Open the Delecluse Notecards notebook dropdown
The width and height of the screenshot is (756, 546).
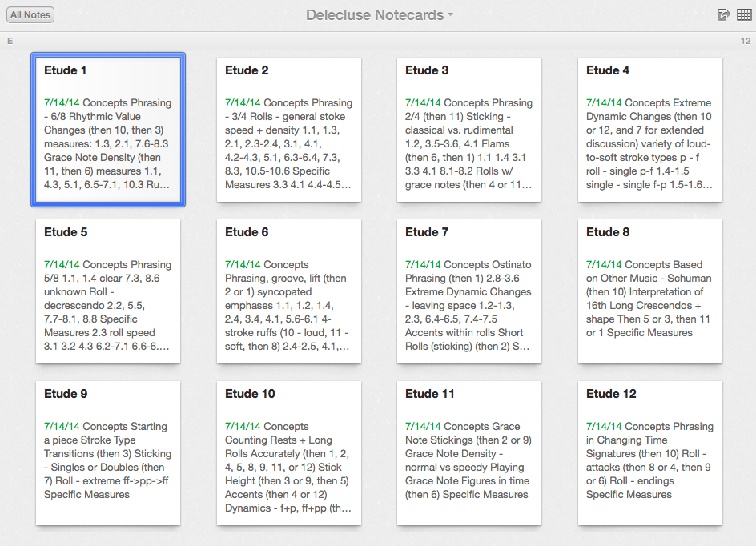click(380, 15)
